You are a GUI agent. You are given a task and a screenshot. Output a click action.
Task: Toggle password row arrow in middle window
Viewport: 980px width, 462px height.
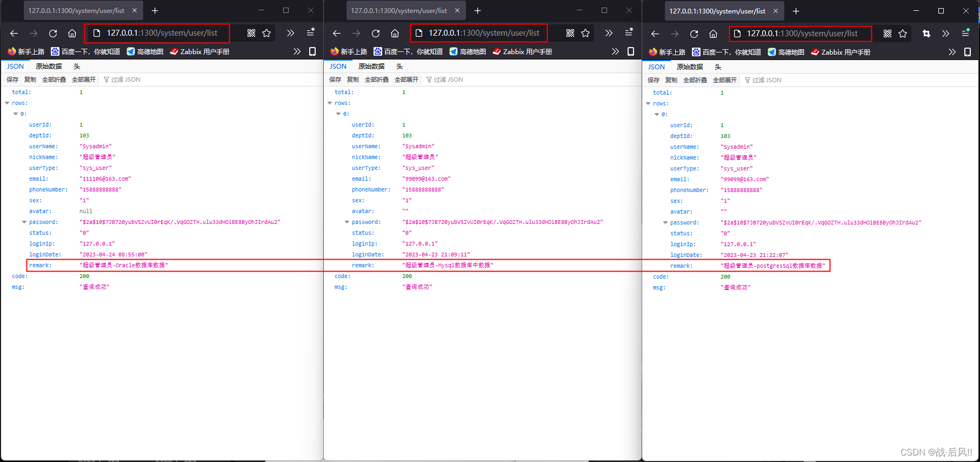click(347, 222)
